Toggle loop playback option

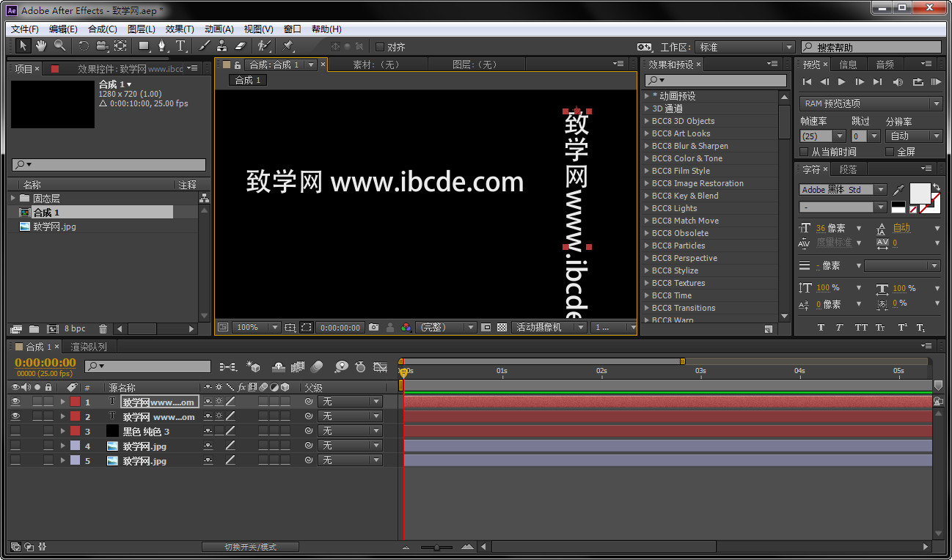918,82
